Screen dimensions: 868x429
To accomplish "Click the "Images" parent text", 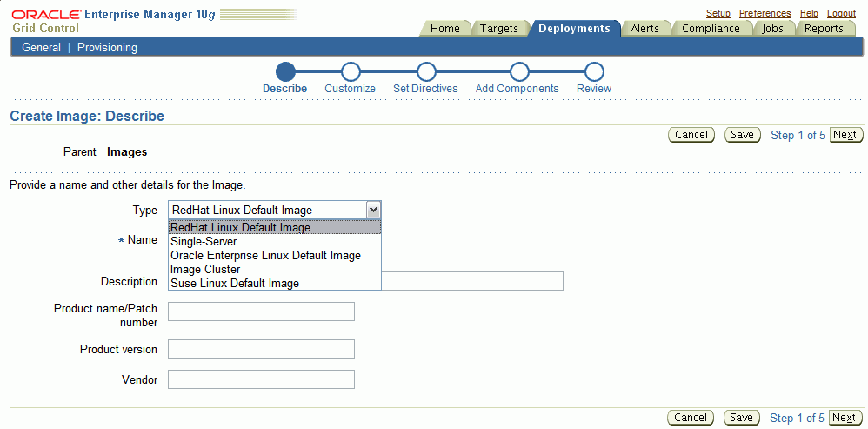I will click(127, 151).
